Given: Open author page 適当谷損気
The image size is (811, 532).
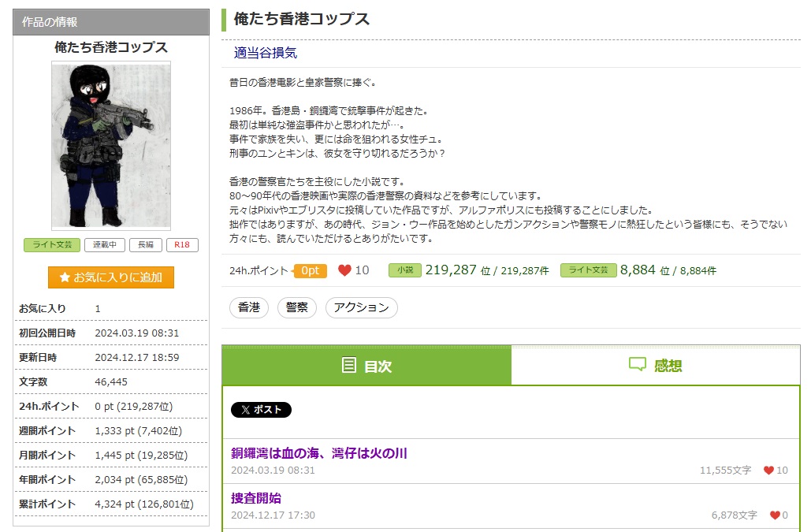Looking at the screenshot, I should [266, 53].
